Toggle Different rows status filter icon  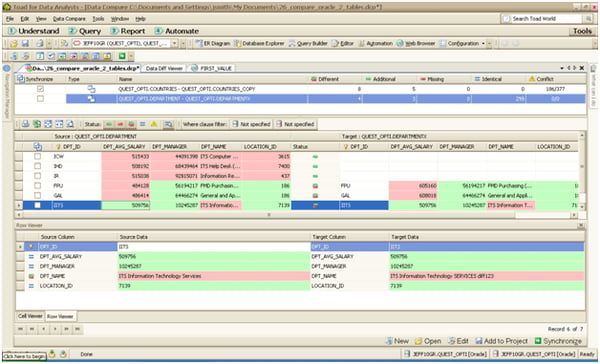point(131,124)
